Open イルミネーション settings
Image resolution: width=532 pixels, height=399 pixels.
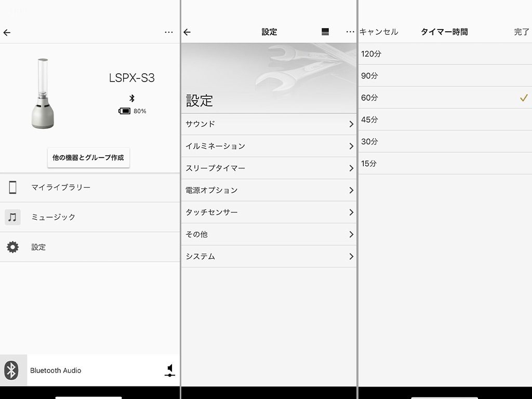tap(269, 146)
